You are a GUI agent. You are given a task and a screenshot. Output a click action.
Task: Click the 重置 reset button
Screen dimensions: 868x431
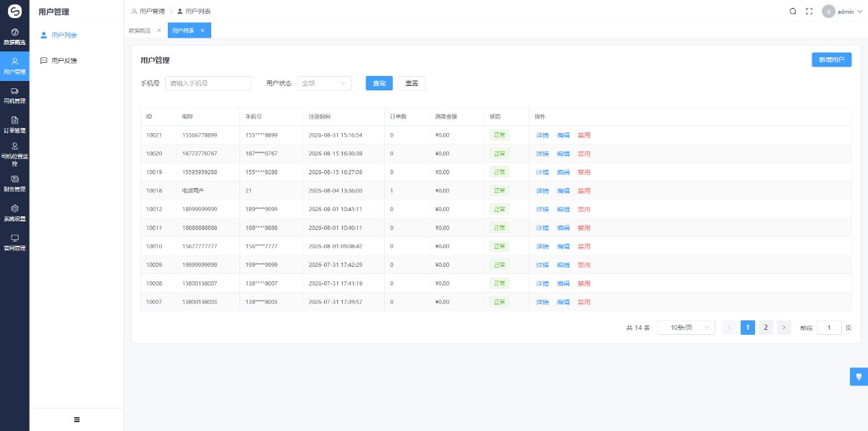[x=412, y=83]
